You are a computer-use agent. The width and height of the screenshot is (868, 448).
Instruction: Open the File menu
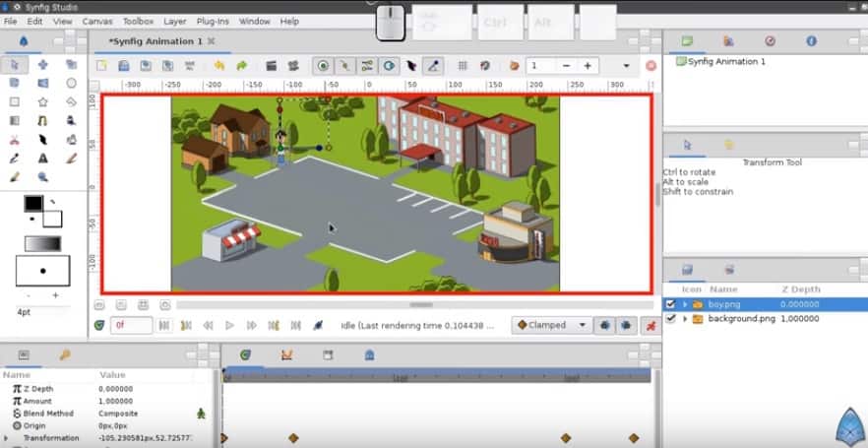(10, 21)
